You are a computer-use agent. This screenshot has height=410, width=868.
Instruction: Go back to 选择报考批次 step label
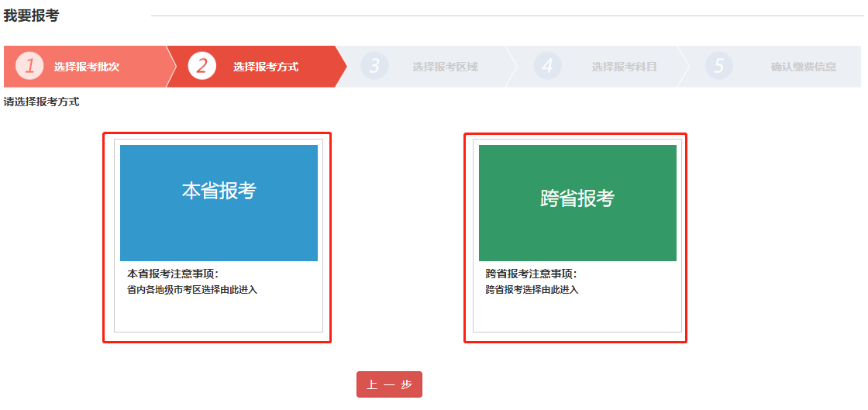coord(86,67)
